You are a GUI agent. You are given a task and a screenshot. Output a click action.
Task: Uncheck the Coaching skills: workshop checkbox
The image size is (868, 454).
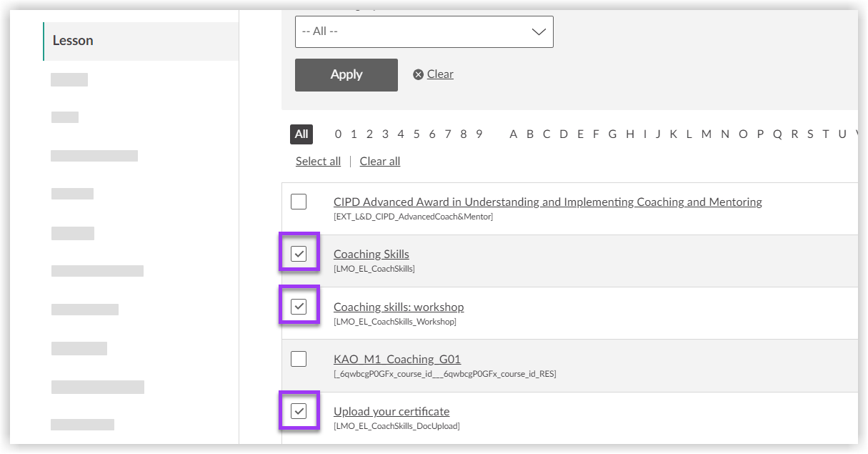[x=299, y=307]
